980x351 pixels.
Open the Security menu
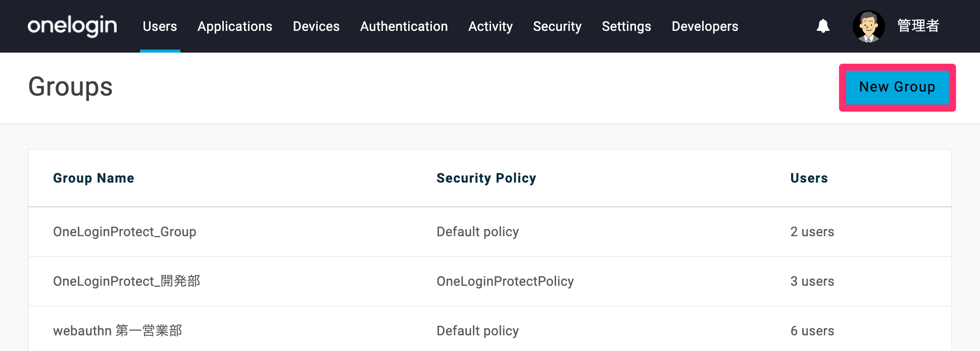coord(557,26)
